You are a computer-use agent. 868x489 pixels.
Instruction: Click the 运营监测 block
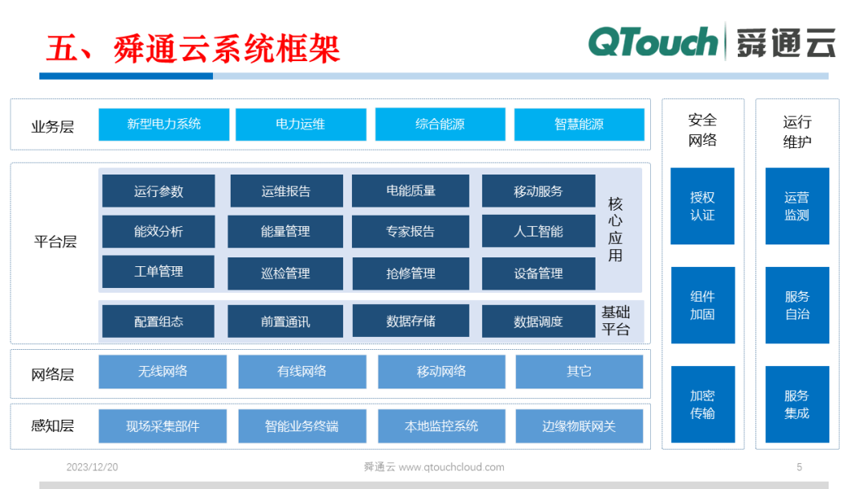point(797,206)
